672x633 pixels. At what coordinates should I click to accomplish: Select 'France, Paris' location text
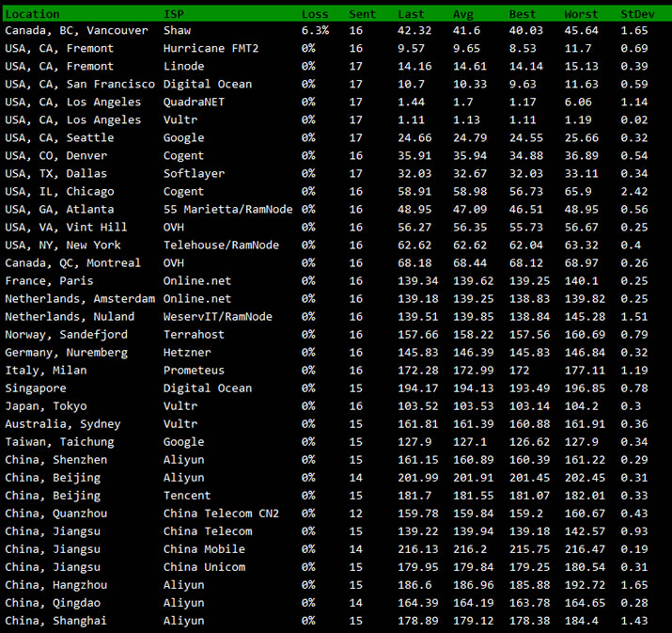pos(49,281)
